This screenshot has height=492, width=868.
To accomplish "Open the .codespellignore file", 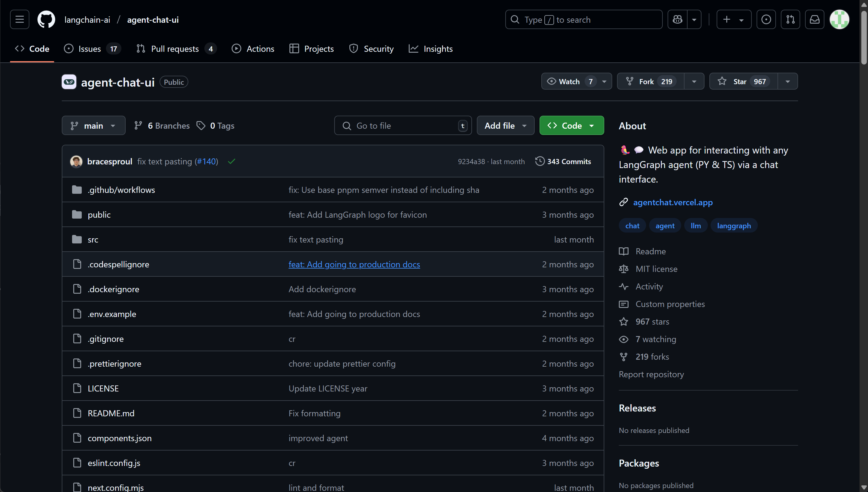I will pos(118,264).
